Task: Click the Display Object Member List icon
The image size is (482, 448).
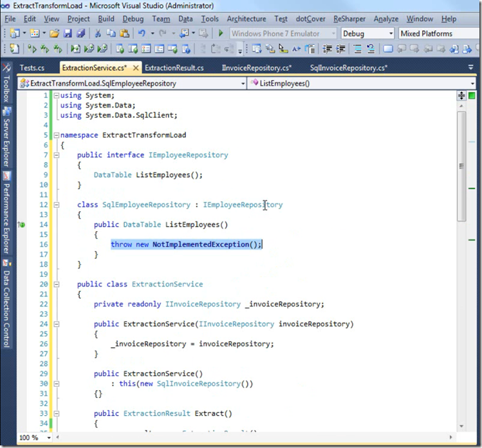Action: click(x=256, y=49)
